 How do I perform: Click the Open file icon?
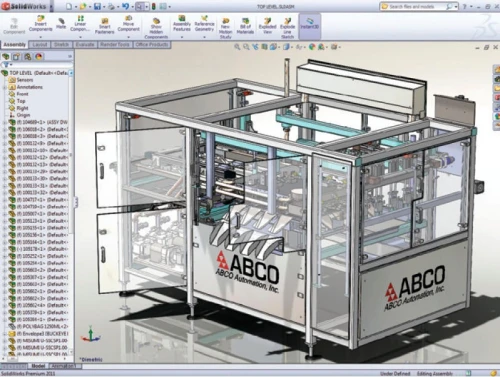click(x=82, y=6)
